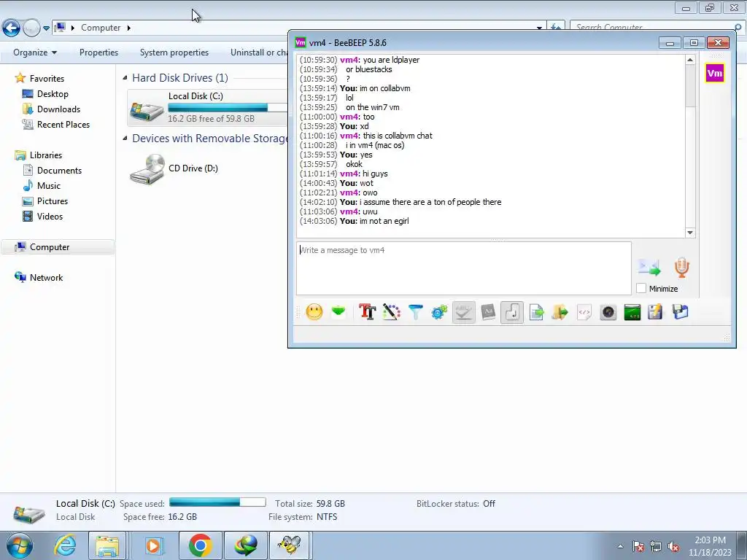
Task: Click the microphone voice message icon
Action: [x=682, y=268]
